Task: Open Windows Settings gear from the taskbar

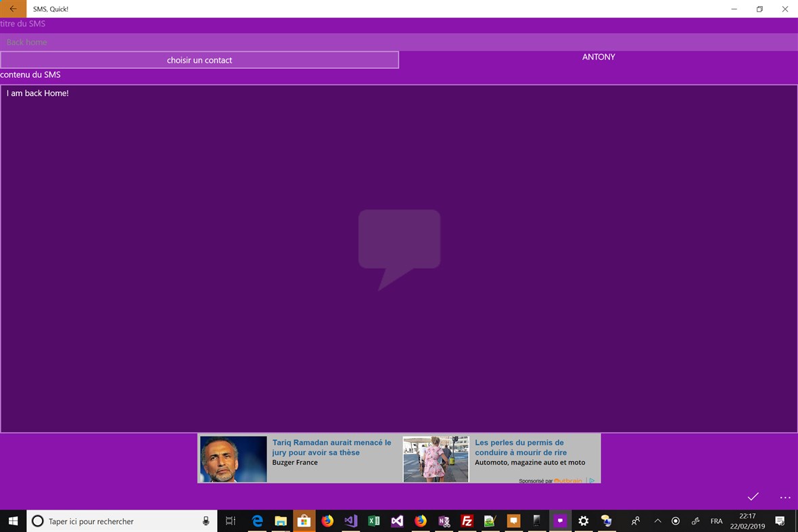Action: click(x=583, y=521)
